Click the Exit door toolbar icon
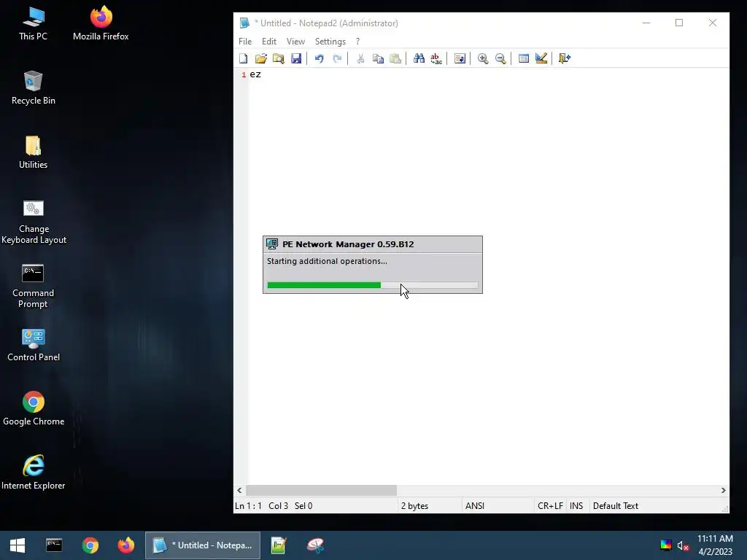747x560 pixels. [565, 58]
